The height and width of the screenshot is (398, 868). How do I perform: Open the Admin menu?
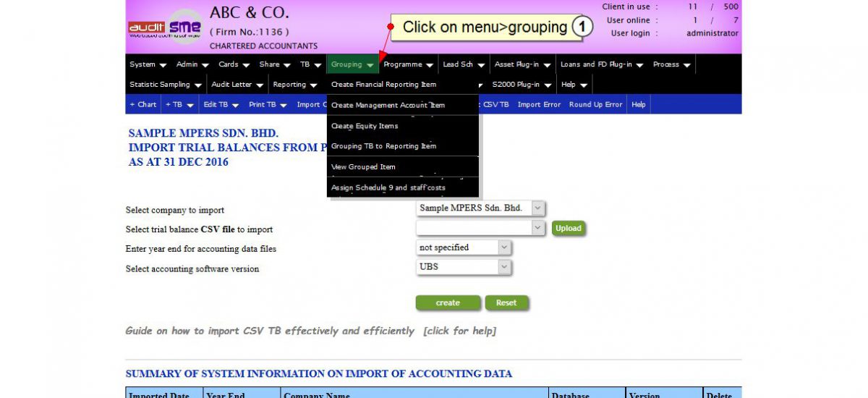tap(192, 64)
